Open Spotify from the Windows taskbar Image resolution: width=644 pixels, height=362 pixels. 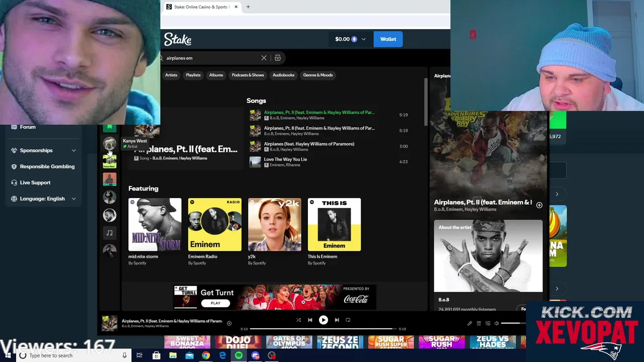[x=238, y=356]
